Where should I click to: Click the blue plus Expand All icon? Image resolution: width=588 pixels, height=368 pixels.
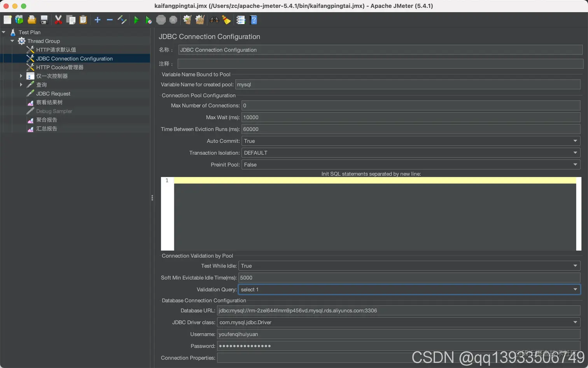98,20
